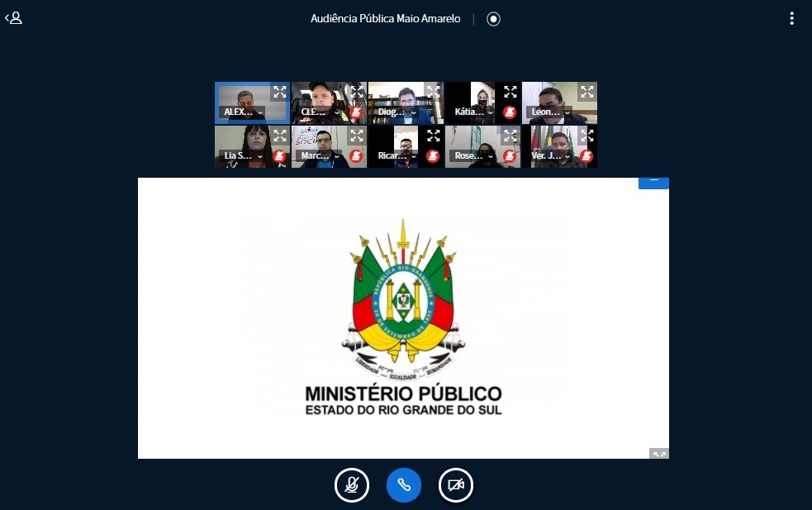The image size is (812, 510).
Task: Leave audio with the phone button
Action: [404, 485]
